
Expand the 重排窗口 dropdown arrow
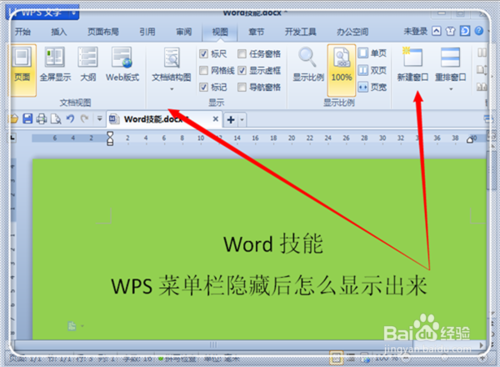pos(451,89)
